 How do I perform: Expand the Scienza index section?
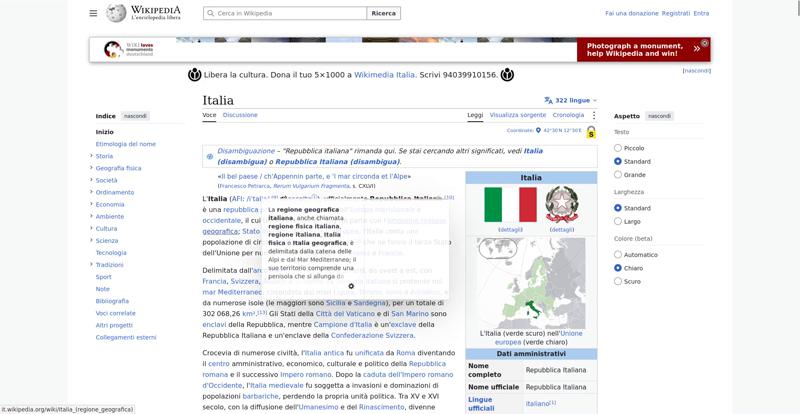click(91, 240)
